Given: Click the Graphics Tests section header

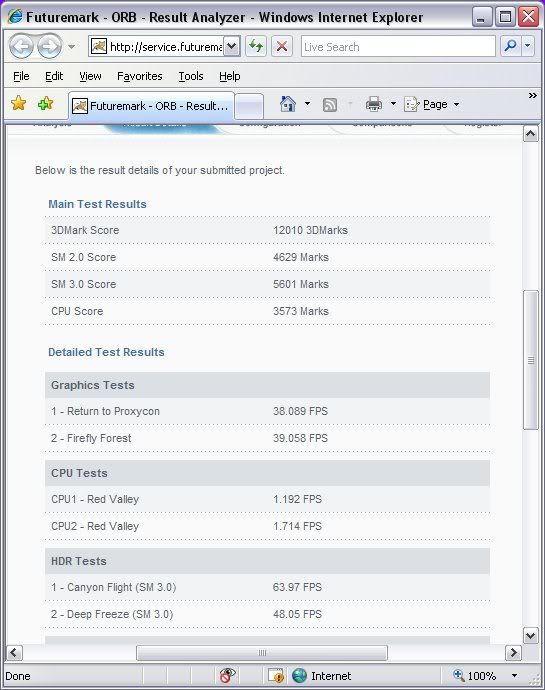Looking at the screenshot, I should [267, 385].
